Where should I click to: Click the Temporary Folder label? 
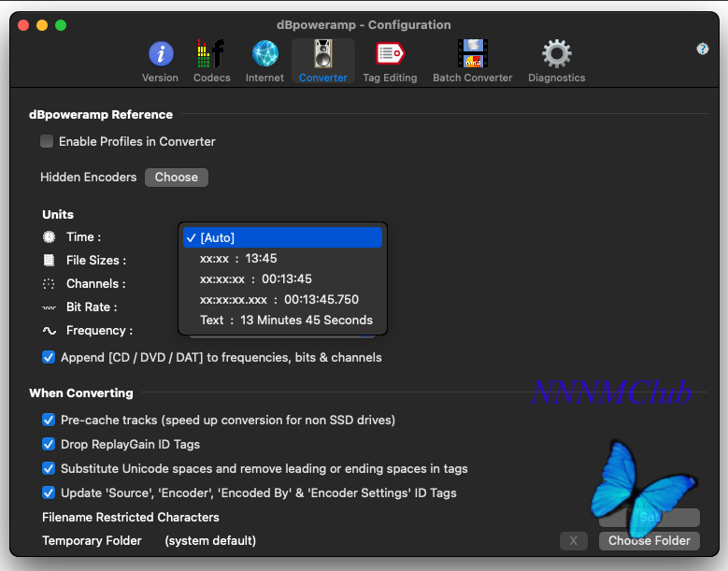[x=92, y=541]
